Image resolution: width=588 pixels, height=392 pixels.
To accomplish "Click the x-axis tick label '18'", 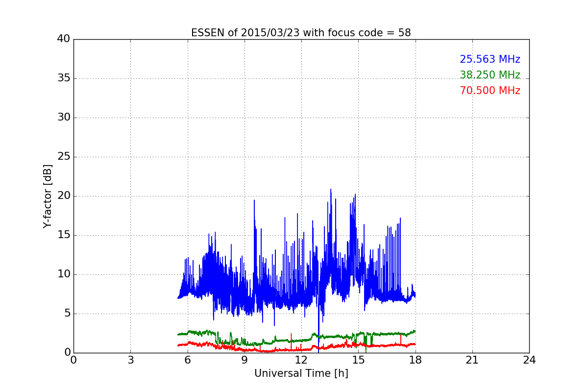I will pos(416,360).
